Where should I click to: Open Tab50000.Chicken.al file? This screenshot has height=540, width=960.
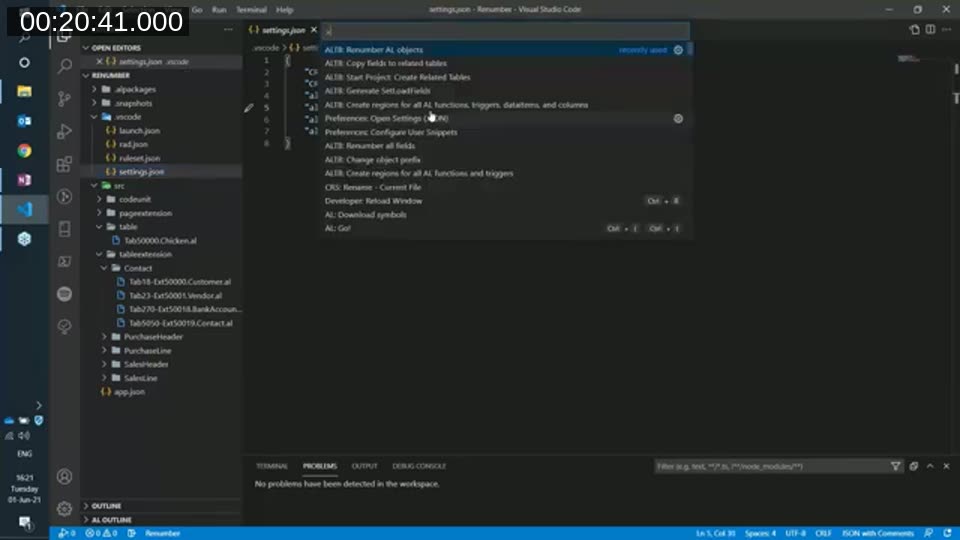160,241
